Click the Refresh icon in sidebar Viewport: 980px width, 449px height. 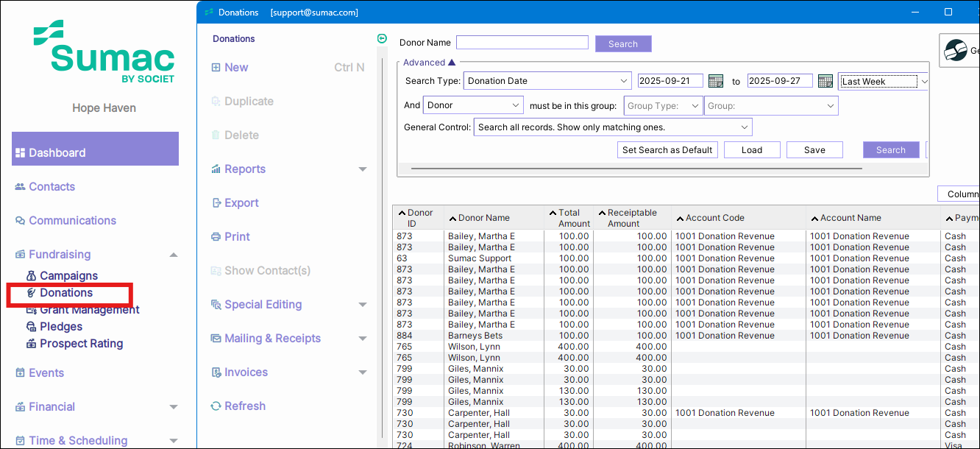216,406
